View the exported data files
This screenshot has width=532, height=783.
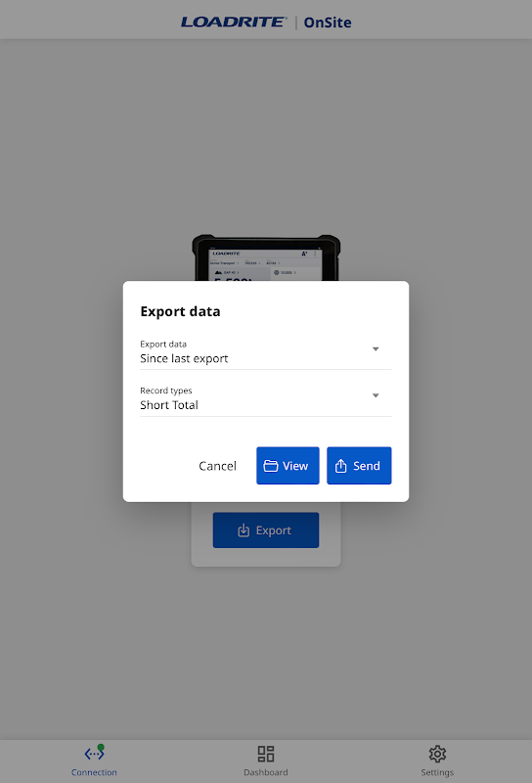[288, 466]
